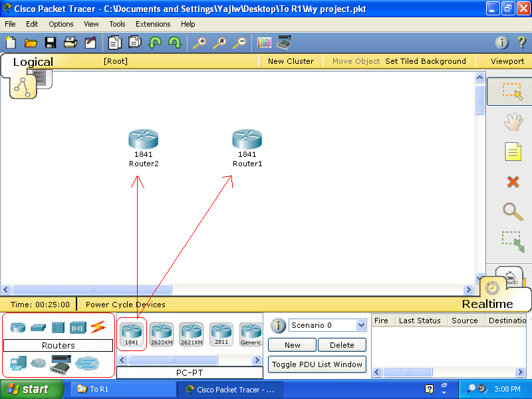Choose the Inspect magnifier tool
Image resolution: width=532 pixels, height=399 pixels.
coord(513,211)
